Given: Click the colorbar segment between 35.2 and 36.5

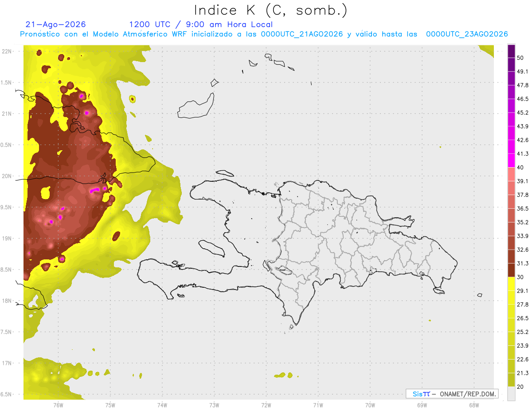Looking at the screenshot, I should 511,215.
